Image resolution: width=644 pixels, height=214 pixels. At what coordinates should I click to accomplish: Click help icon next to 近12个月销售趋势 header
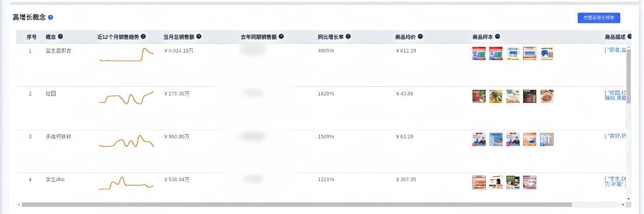pos(143,36)
